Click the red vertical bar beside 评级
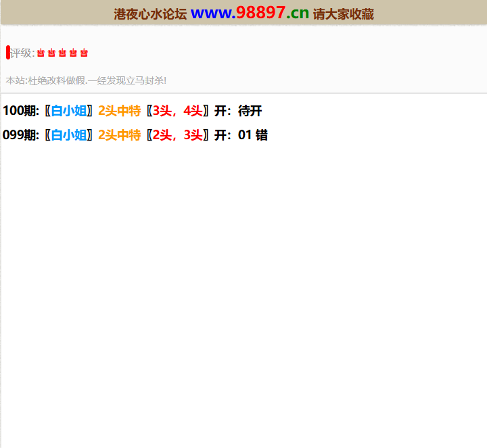The width and height of the screenshot is (487, 448). point(8,53)
